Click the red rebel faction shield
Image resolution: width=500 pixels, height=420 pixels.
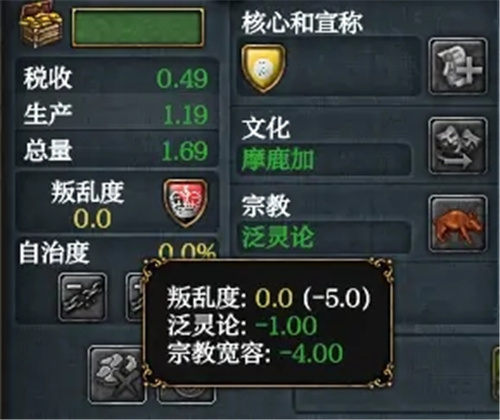point(185,203)
